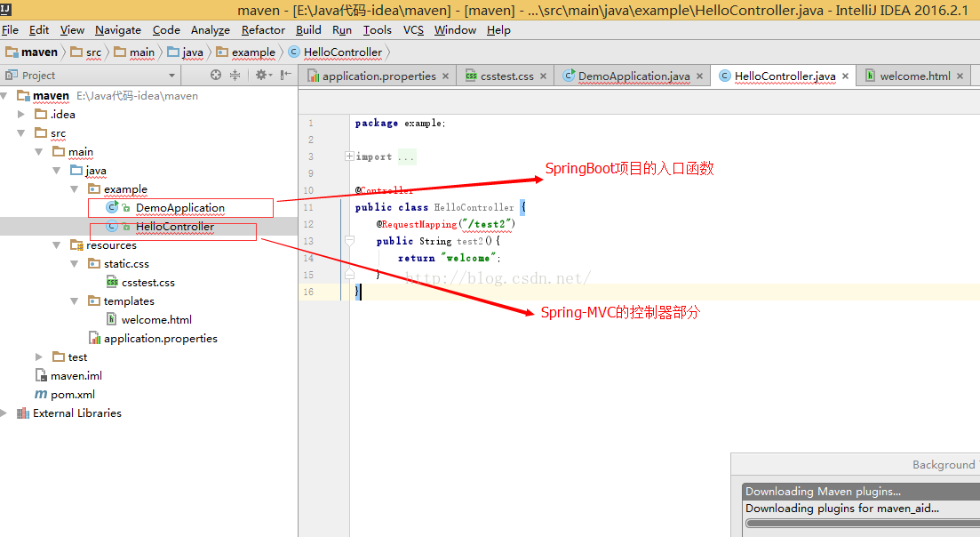This screenshot has width=980, height=537.
Task: Click the csstest.css file icon
Action: (112, 282)
